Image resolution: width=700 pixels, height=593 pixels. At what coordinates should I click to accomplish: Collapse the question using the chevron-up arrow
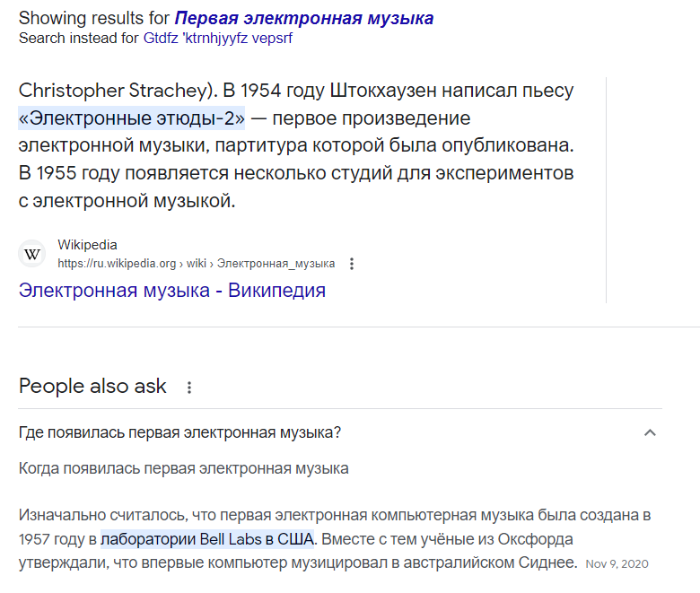(x=650, y=432)
